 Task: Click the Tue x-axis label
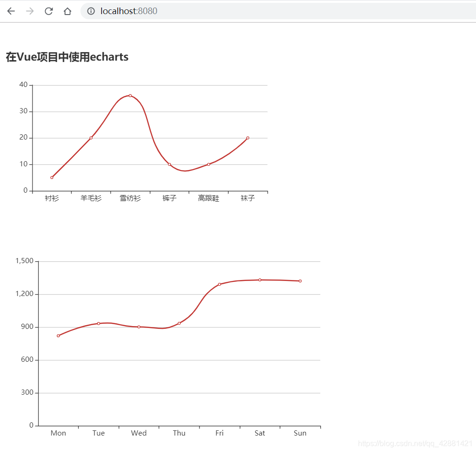[99, 433]
